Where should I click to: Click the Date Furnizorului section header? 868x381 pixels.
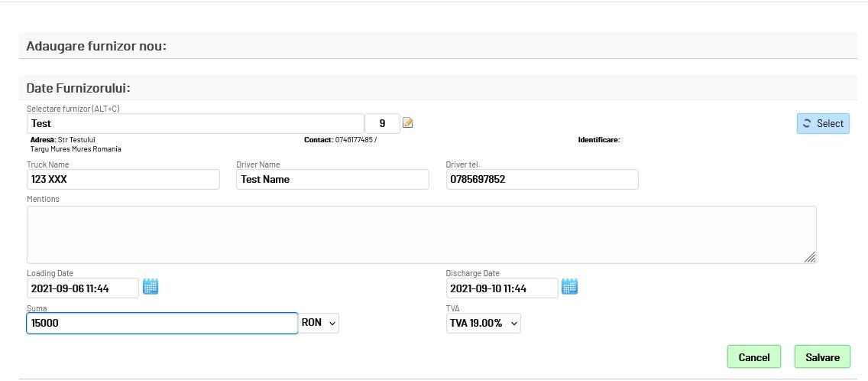(79, 88)
